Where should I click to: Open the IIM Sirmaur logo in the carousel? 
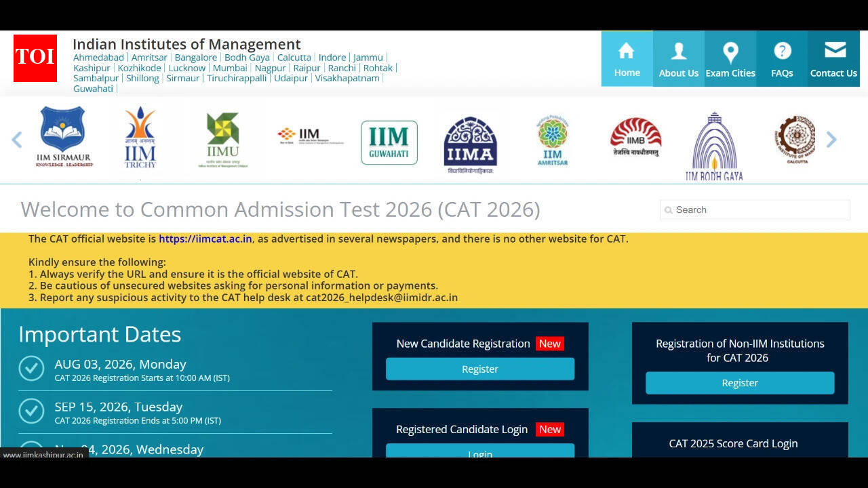tap(63, 138)
